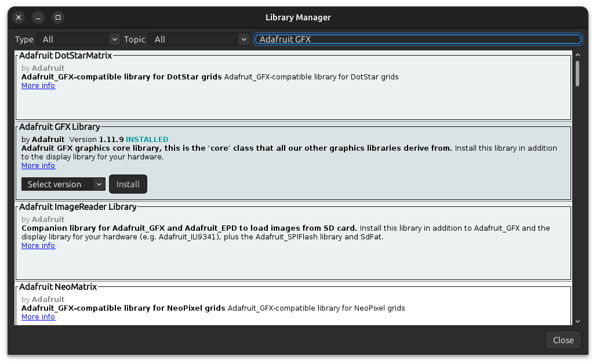Click the scroll down arrow of the library list

pos(577,322)
